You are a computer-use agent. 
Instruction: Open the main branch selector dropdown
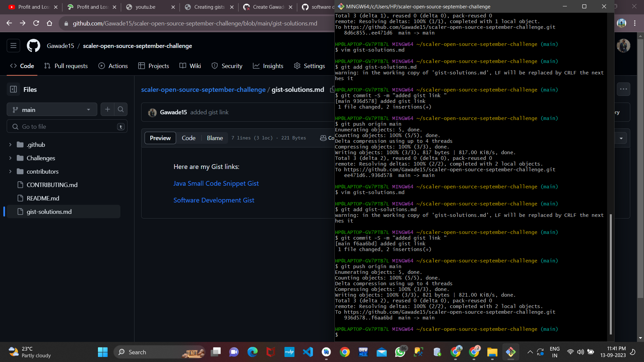tap(52, 109)
